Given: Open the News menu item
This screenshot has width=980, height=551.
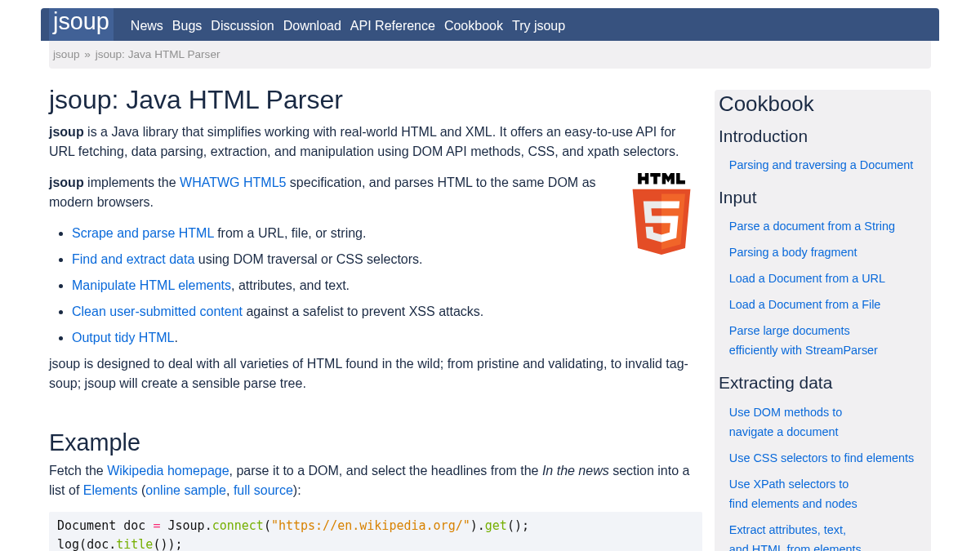Looking at the screenshot, I should tap(147, 25).
